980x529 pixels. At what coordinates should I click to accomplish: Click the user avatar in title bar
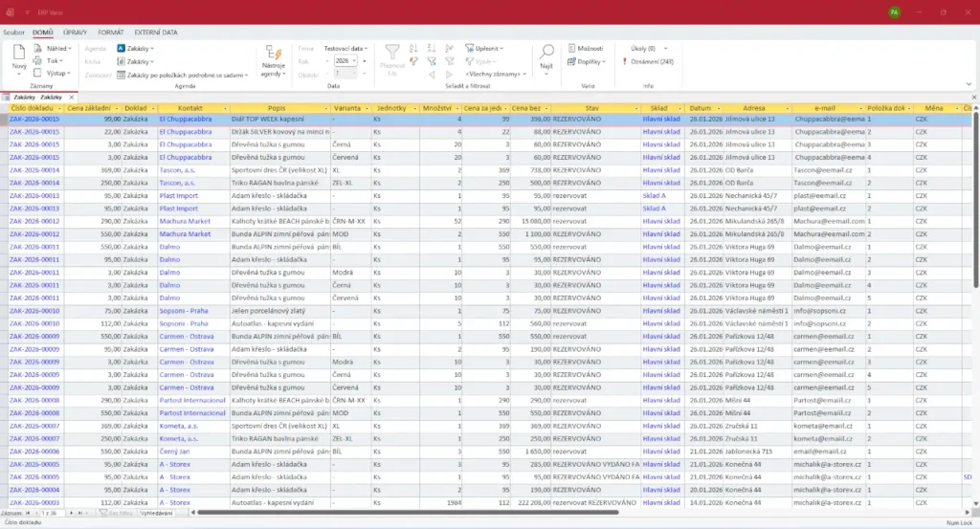tap(894, 12)
